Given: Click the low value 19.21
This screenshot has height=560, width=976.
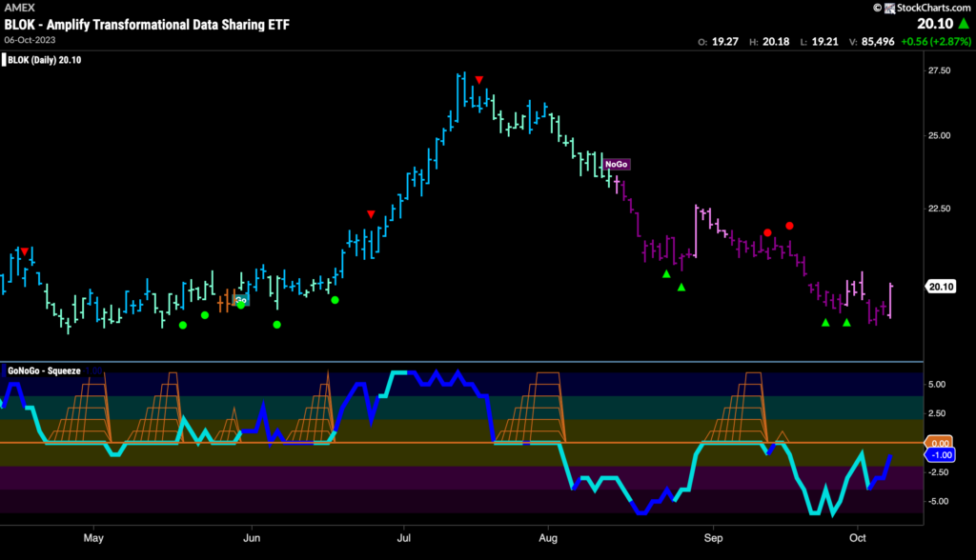Looking at the screenshot, I should click(824, 42).
